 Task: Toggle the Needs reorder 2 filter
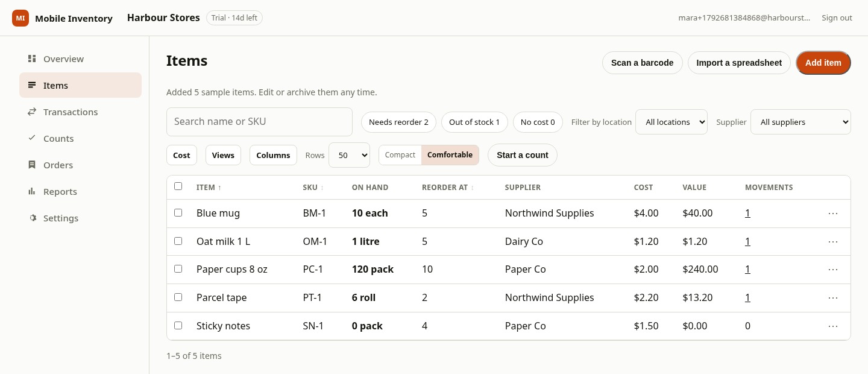tap(398, 122)
